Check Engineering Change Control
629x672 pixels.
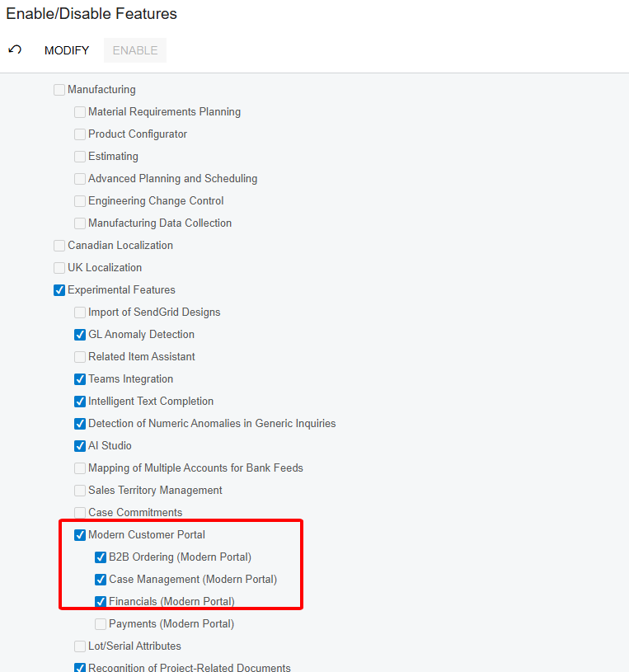[79, 200]
